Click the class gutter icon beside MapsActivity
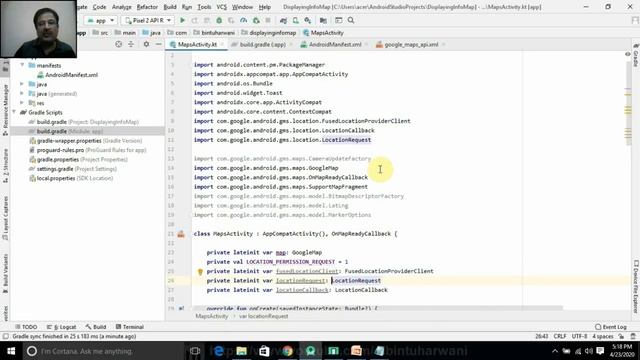640x360 pixels. coord(181,234)
